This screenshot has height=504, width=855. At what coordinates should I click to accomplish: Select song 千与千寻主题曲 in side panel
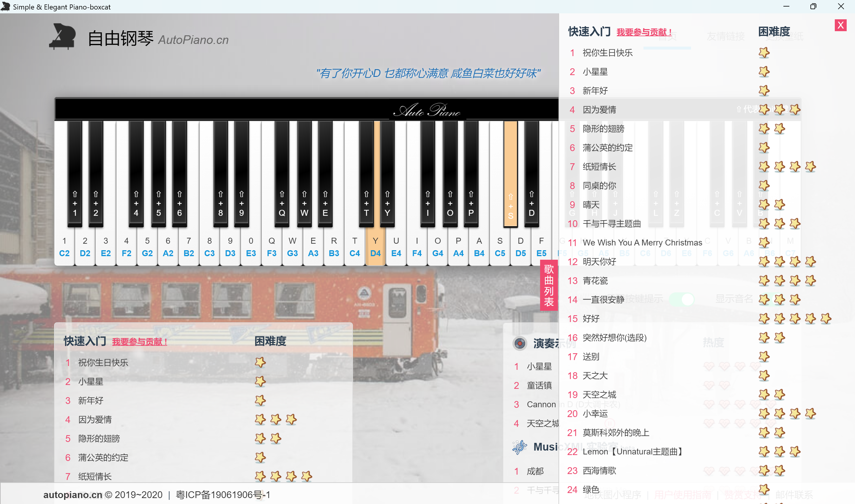612,224
